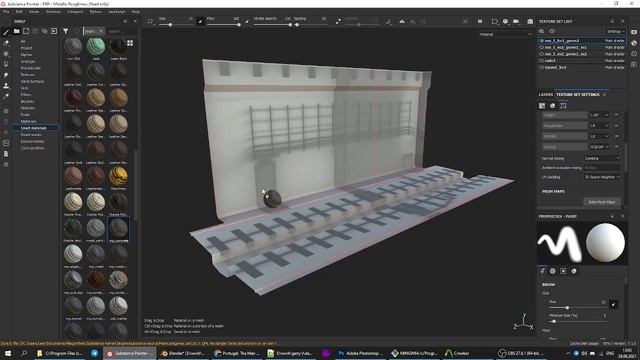This screenshot has height=360, width=640.
Task: Click the shelf search field
Action: [x=122, y=31]
